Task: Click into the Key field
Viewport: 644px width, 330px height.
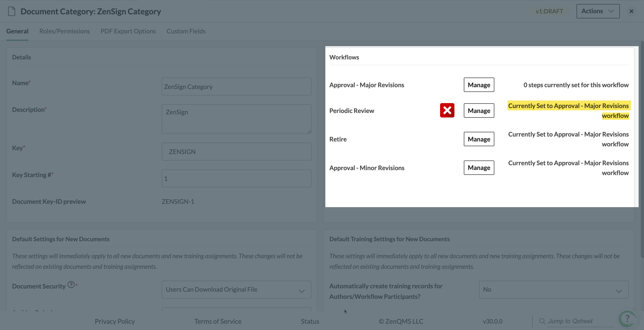Action: pos(236,152)
